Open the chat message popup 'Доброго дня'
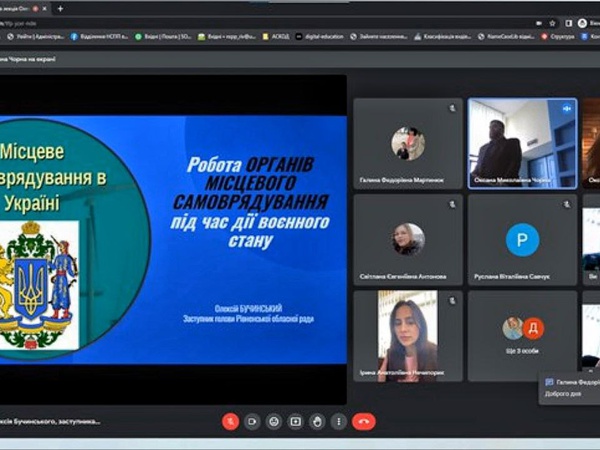 click(569, 388)
